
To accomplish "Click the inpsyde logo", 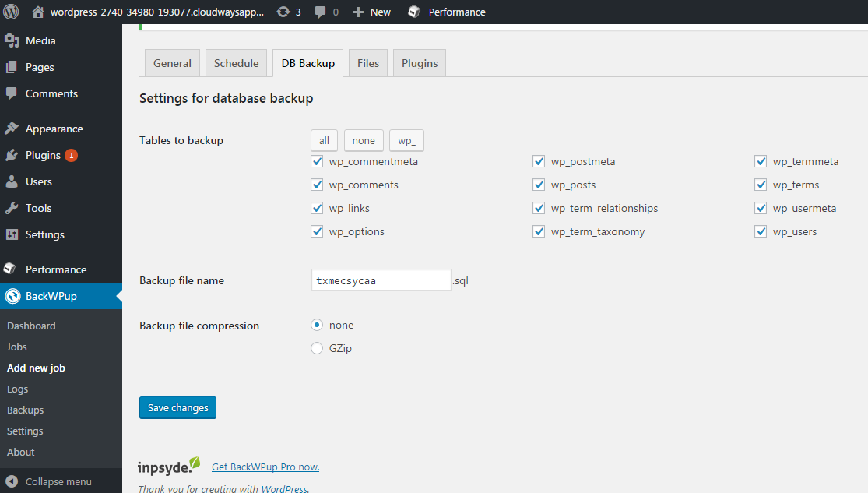I will (x=168, y=466).
